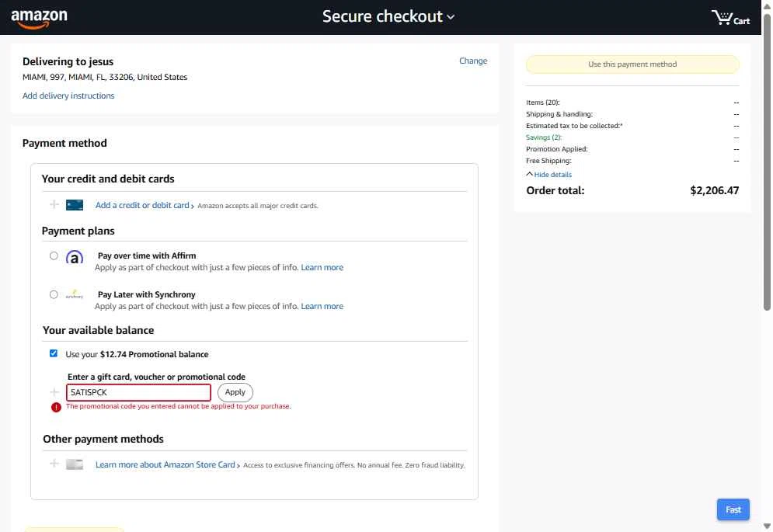This screenshot has height=532, width=773.
Task: Click the Affirm logo icon
Action: point(75,257)
